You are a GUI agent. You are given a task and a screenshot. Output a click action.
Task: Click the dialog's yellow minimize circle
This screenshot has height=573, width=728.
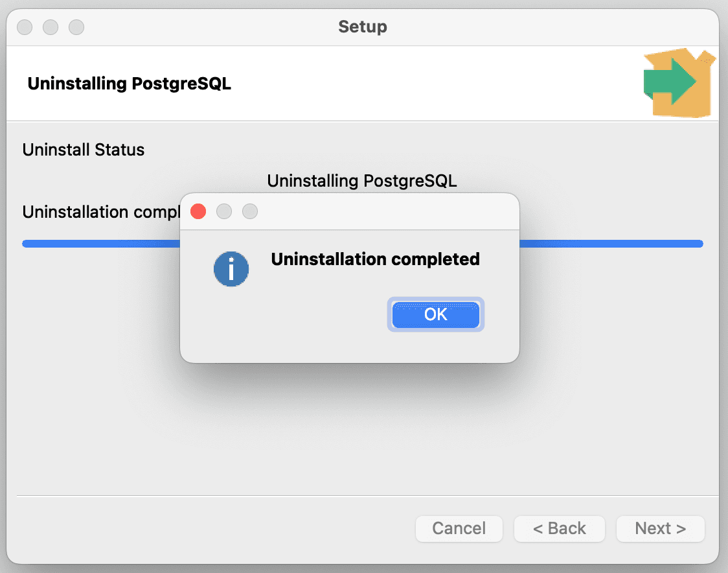point(224,211)
